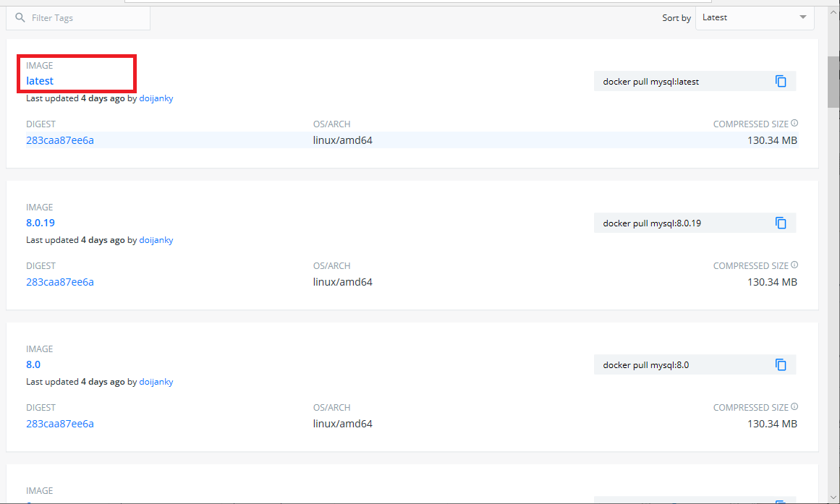Click the search magnifier icon in Filter Tags

coord(20,17)
